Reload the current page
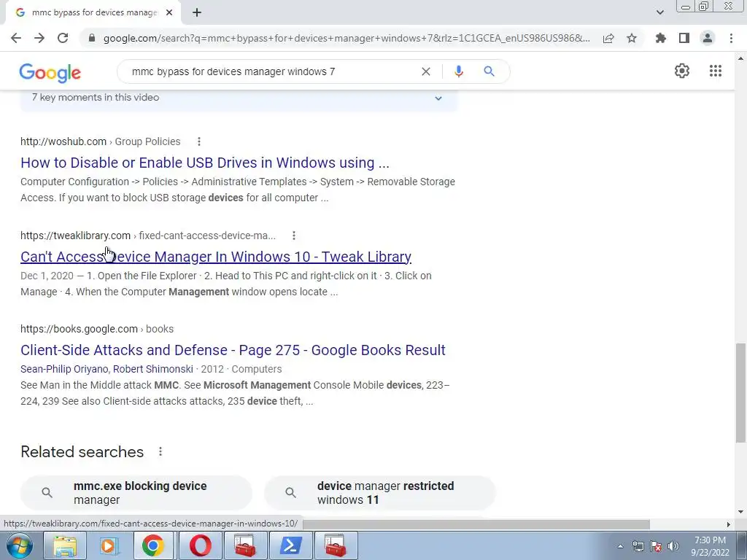747x560 pixels. 63,38
